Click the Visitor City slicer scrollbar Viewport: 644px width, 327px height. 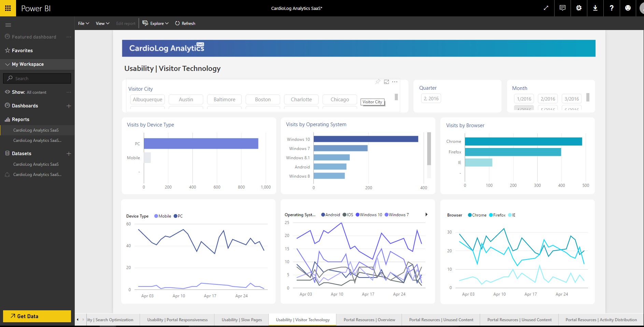point(396,97)
